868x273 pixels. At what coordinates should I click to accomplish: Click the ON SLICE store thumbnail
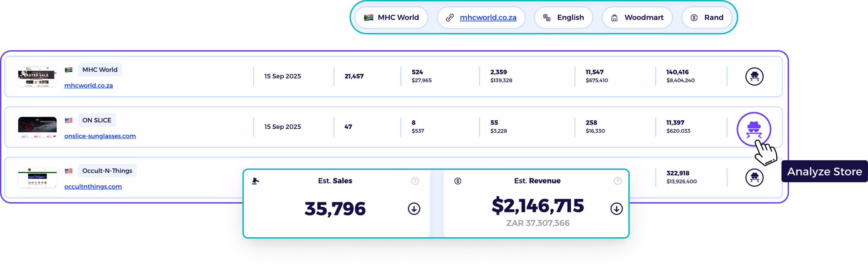tap(37, 127)
